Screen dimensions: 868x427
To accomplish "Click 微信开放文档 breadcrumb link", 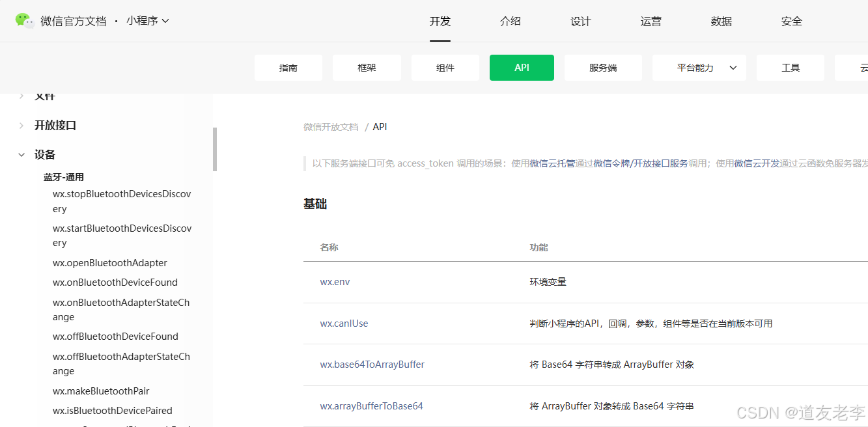I will click(x=331, y=127).
